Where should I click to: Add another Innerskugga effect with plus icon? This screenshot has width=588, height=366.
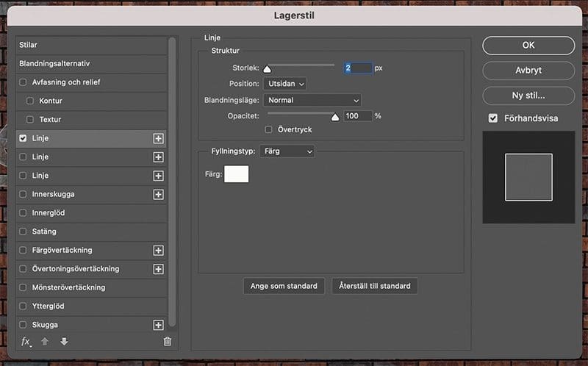[158, 194]
